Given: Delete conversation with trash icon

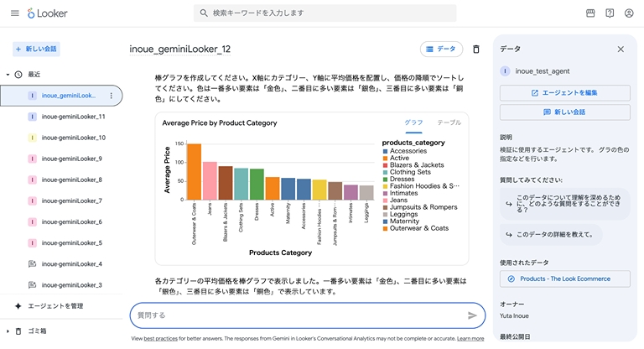Looking at the screenshot, I should click(476, 49).
